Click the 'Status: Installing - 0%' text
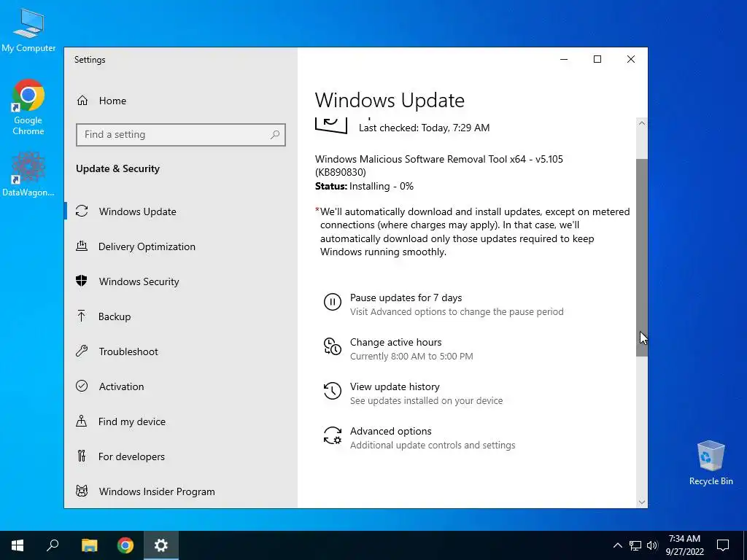Viewport: 747px width, 560px height. click(x=364, y=186)
